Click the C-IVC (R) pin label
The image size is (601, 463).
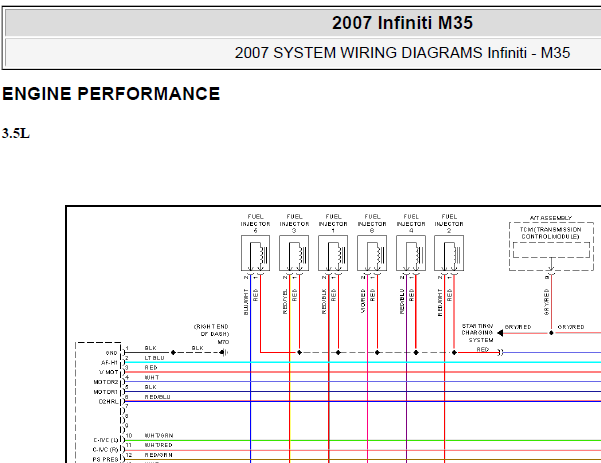pyautogui.click(x=106, y=450)
